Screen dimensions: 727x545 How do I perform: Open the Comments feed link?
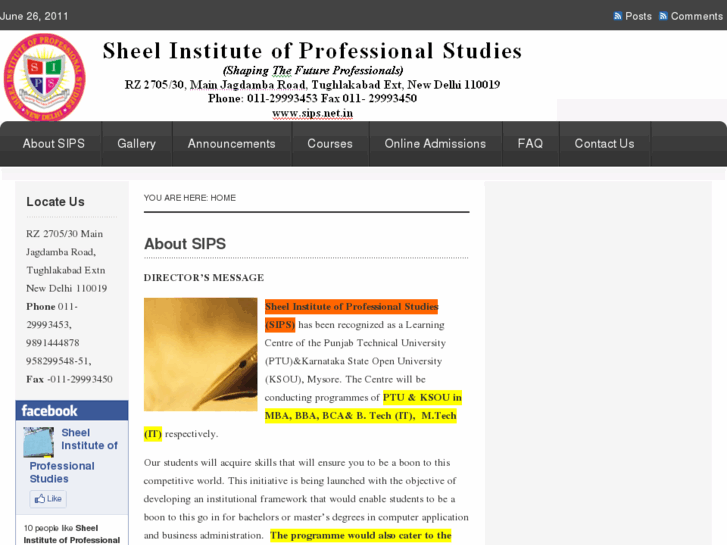[696, 16]
